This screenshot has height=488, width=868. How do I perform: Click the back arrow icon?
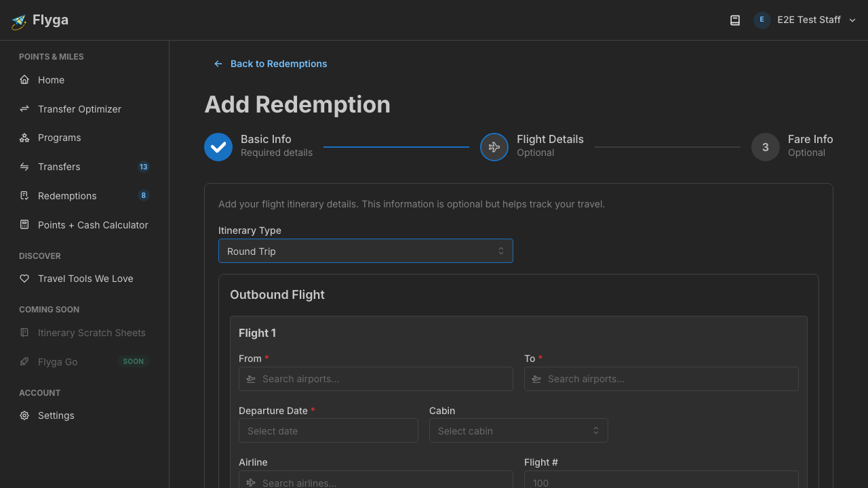coord(218,64)
